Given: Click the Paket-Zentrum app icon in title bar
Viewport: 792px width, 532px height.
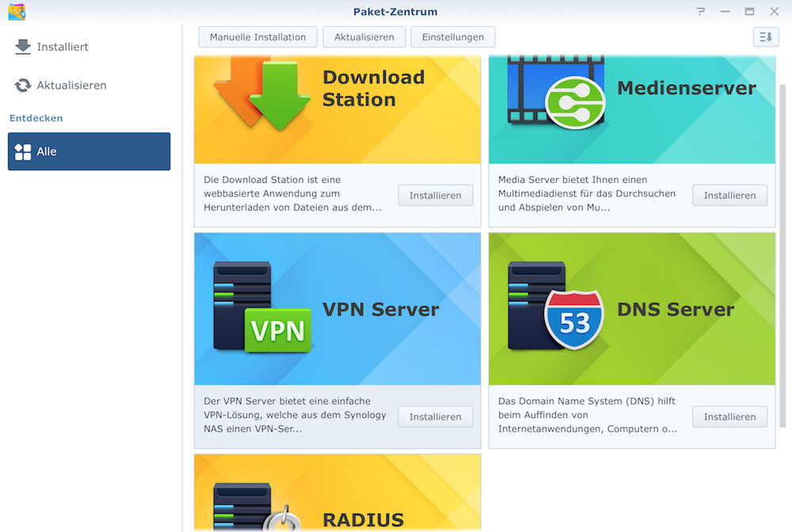Looking at the screenshot, I should (17, 11).
